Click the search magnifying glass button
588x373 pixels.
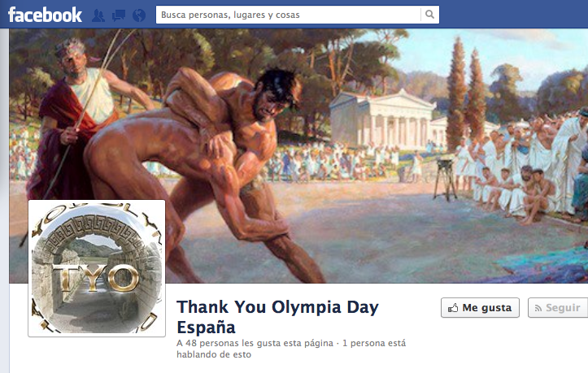click(x=429, y=15)
